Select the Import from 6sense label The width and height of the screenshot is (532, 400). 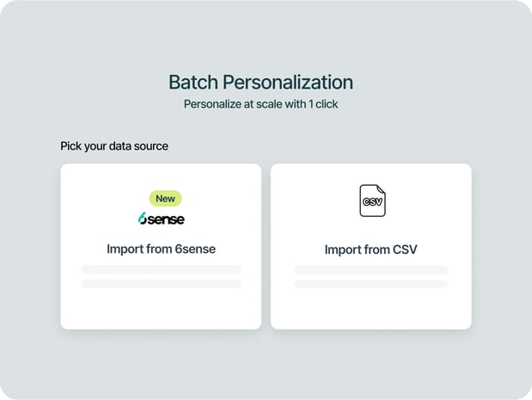161,249
